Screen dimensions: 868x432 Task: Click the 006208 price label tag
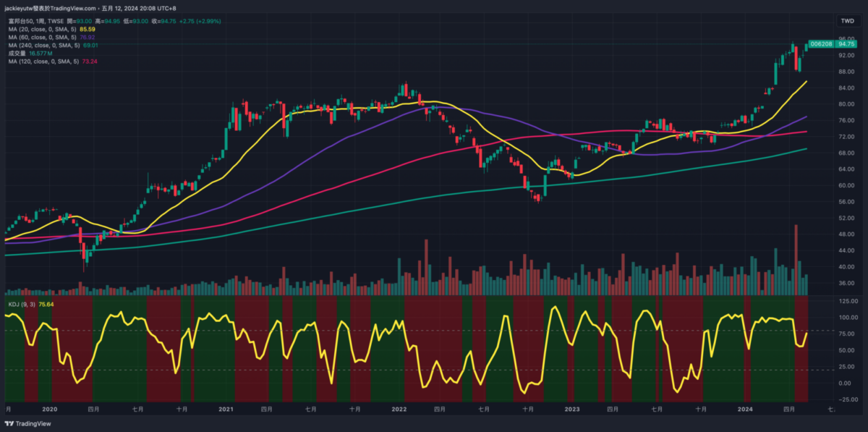tap(820, 43)
